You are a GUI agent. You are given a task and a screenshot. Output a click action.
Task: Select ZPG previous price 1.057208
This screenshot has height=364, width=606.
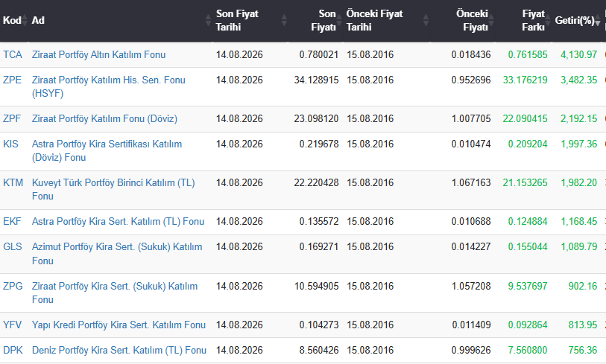(471, 286)
